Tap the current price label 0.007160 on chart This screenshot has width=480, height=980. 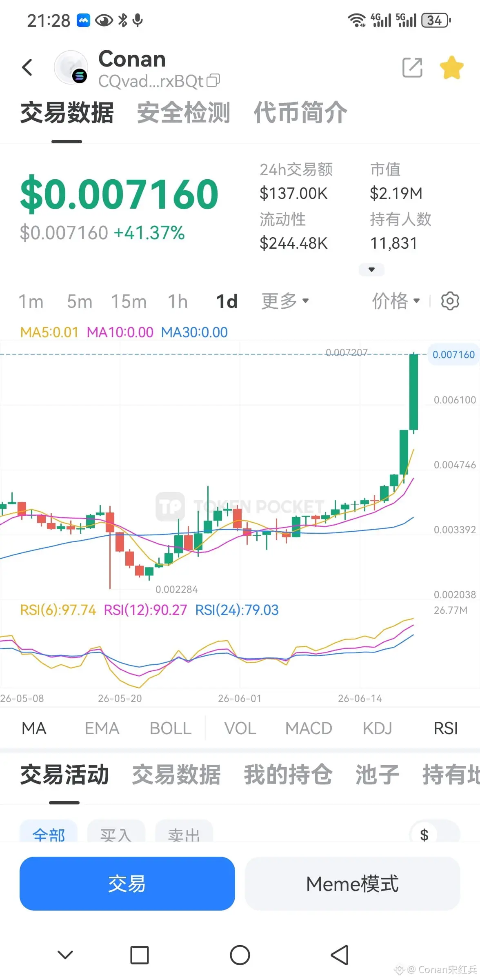[x=453, y=354]
